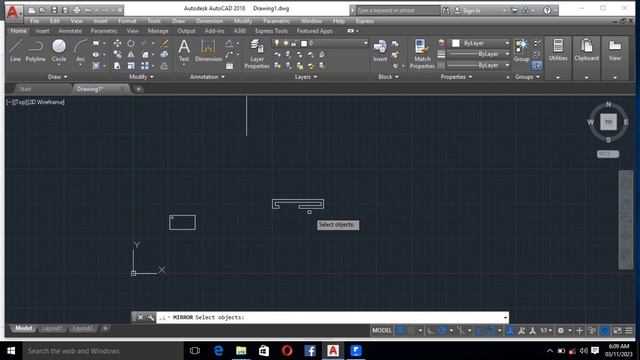640x360 pixels.
Task: Open the annotation scale 1:1 dropdown
Action: (x=546, y=331)
